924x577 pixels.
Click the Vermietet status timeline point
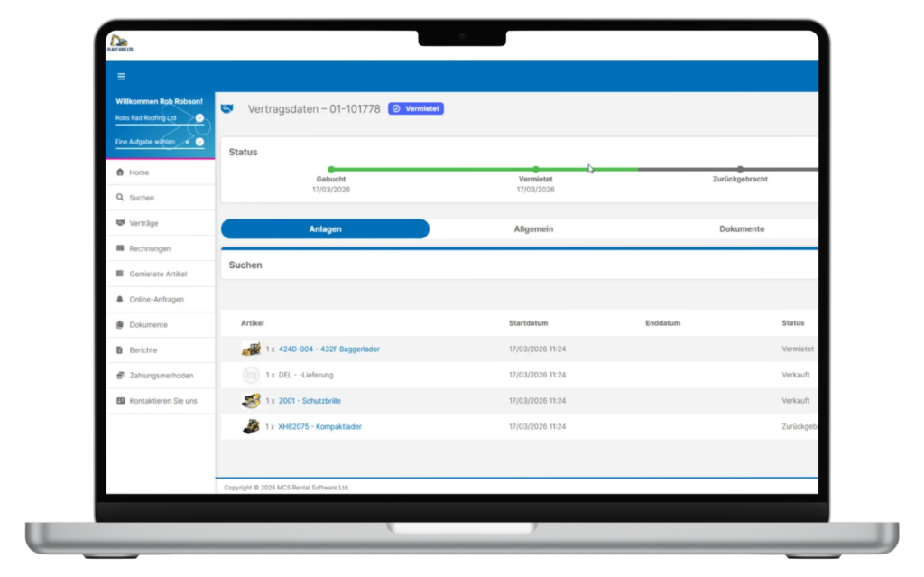click(x=535, y=170)
